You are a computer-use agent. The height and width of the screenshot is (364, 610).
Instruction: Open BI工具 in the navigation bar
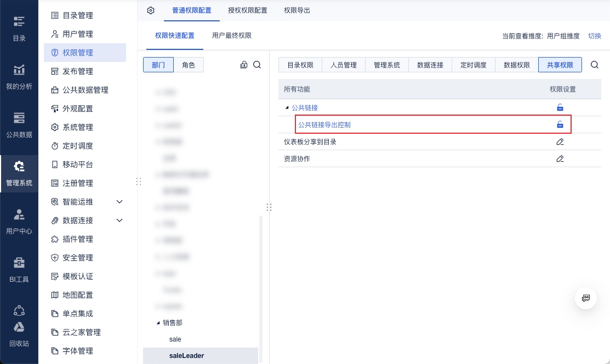(19, 270)
